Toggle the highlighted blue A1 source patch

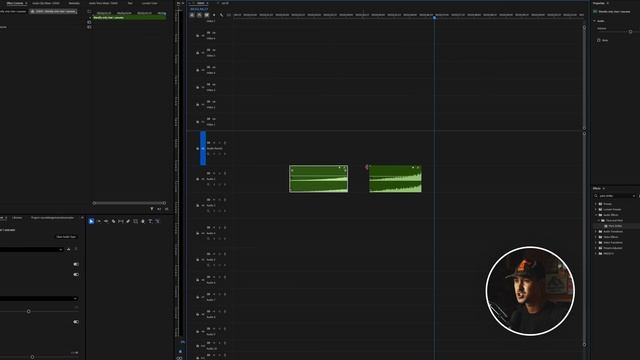coord(203,148)
